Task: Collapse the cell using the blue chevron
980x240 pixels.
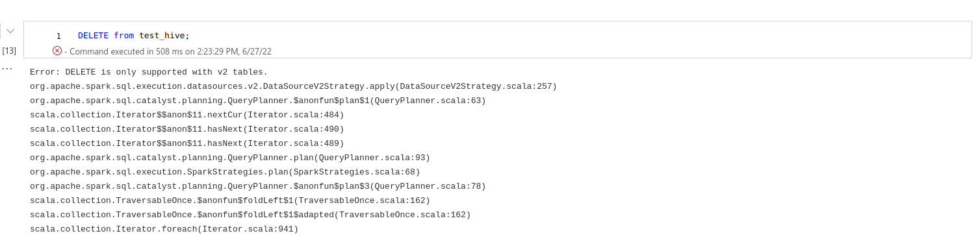Action: pyautogui.click(x=10, y=31)
